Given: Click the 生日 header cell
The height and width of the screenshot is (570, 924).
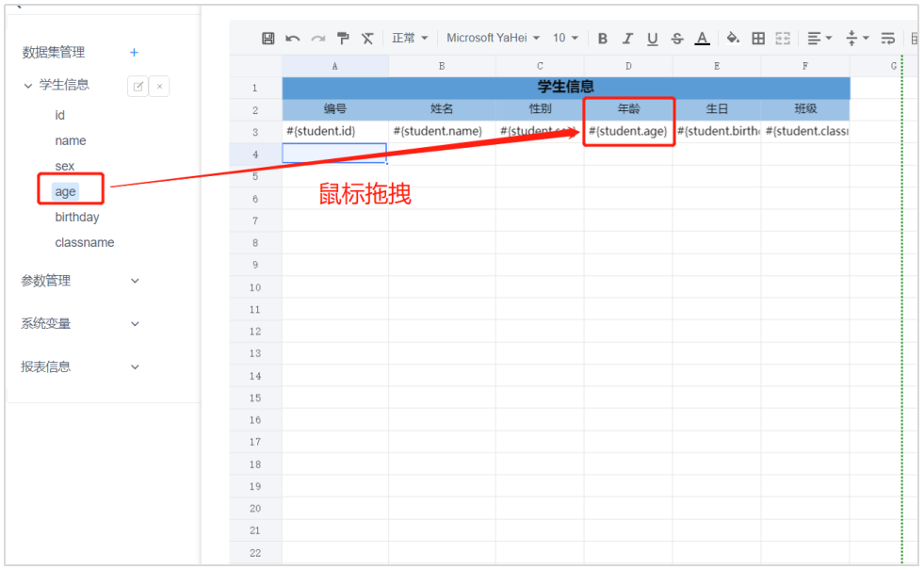Looking at the screenshot, I should coord(717,109).
